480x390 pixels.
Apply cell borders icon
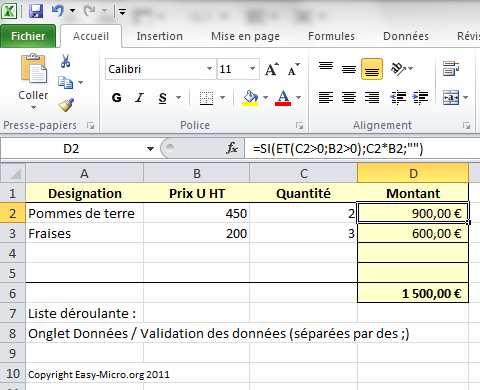[206, 98]
